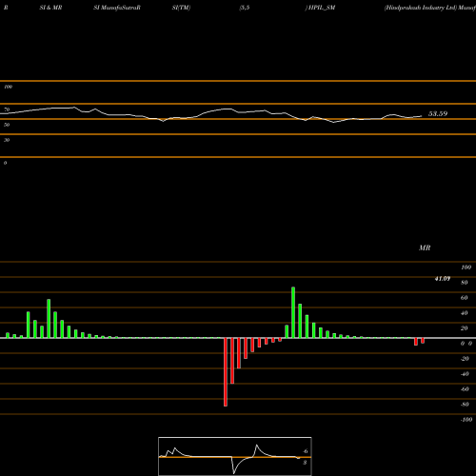Click the tallest red bar in MR histogram
The width and height of the screenshot is (476, 476).
(226, 372)
